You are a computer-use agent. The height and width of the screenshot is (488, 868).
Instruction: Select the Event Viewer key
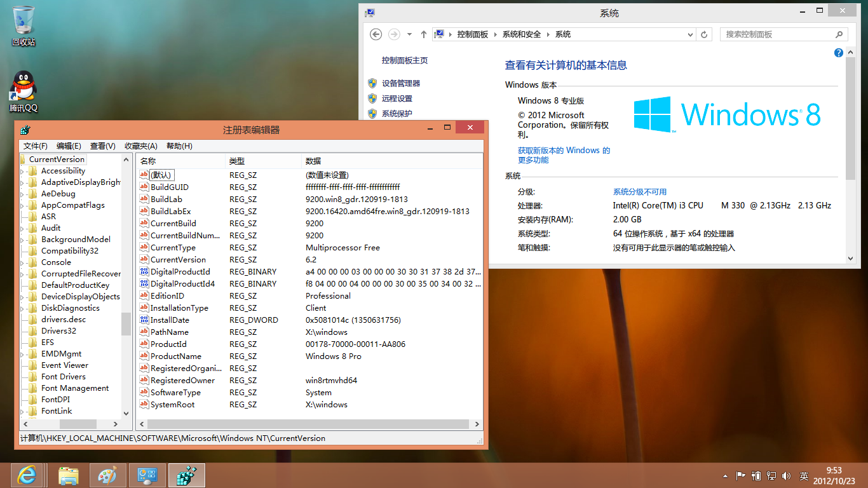click(x=65, y=365)
